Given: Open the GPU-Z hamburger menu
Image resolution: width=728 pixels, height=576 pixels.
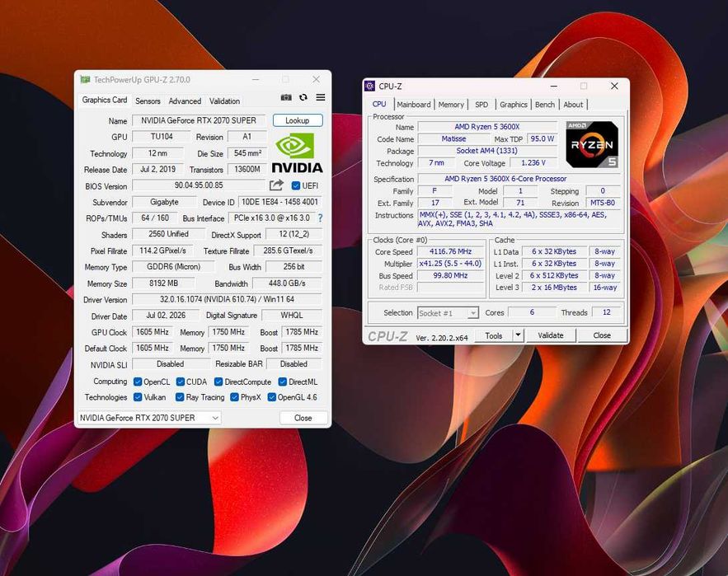Looking at the screenshot, I should tap(321, 97).
